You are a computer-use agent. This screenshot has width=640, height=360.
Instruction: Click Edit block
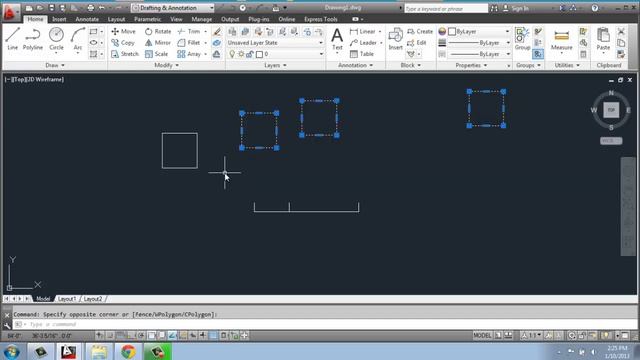pyautogui.click(x=417, y=42)
